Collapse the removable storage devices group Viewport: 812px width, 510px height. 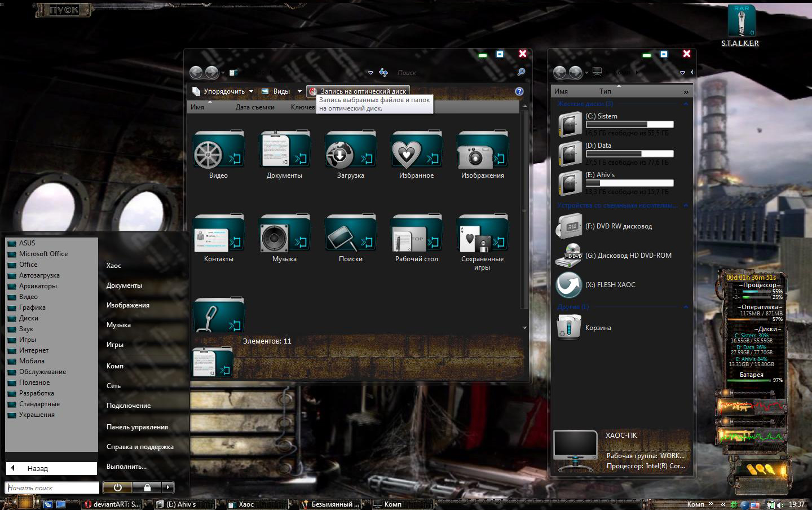(x=686, y=205)
